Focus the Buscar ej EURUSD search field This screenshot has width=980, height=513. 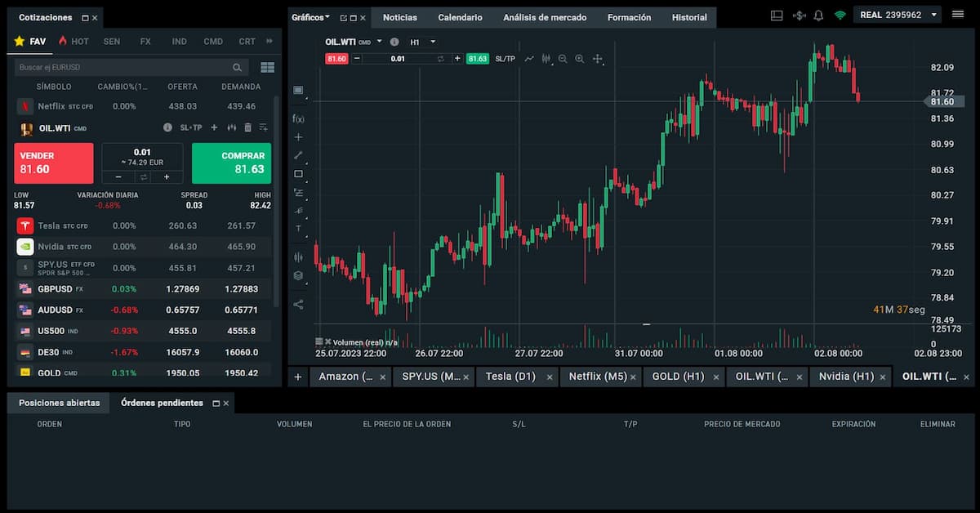pos(131,68)
